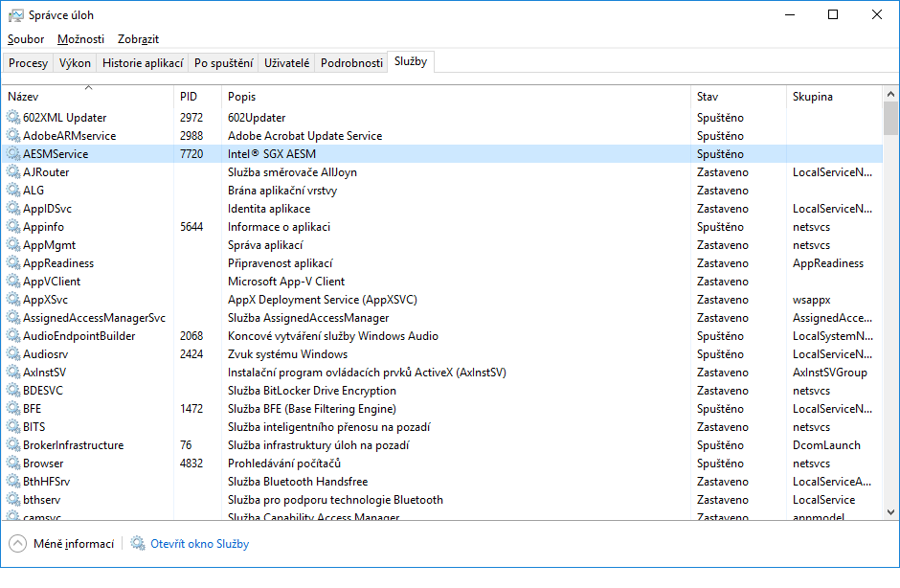Viewport: 900px width, 588px height.
Task: Switch to the Výkon tab
Action: pos(75,63)
